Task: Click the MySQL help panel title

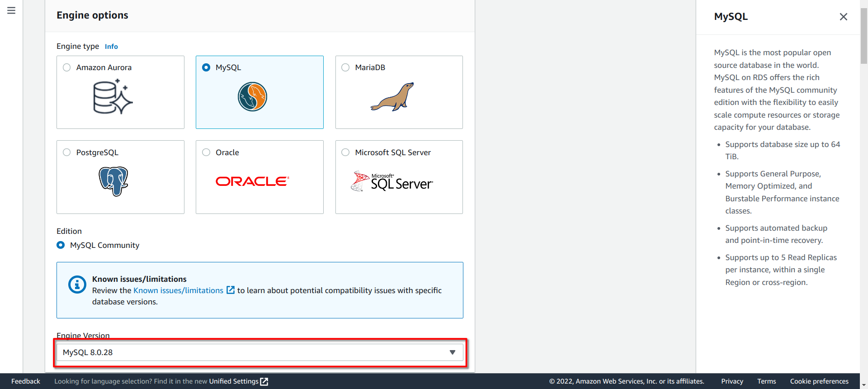Action: (731, 17)
